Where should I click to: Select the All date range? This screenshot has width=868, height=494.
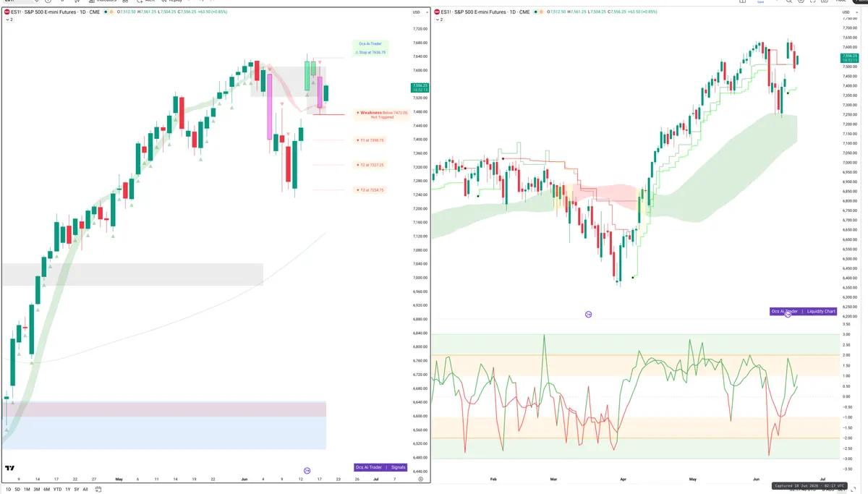pos(85,490)
